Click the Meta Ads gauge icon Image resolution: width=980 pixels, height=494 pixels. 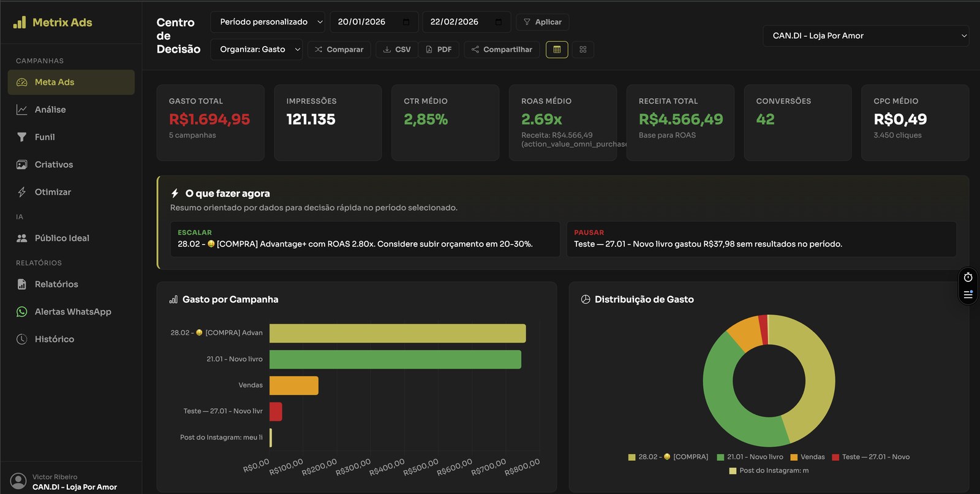[22, 82]
